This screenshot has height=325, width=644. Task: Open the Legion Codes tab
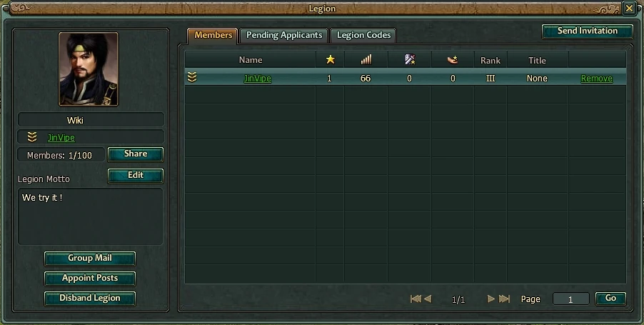tap(363, 35)
